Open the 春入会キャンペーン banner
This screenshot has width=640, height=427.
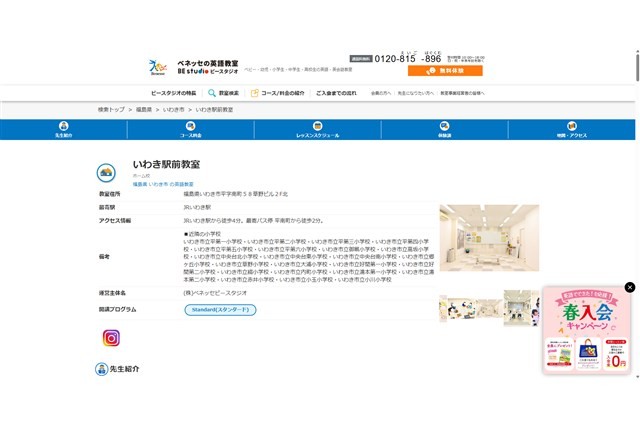point(587,330)
